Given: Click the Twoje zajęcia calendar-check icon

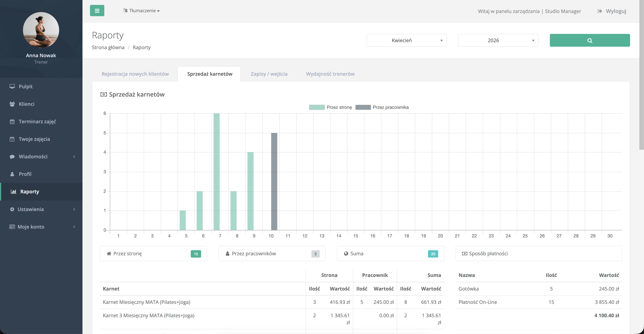Looking at the screenshot, I should (x=12, y=139).
